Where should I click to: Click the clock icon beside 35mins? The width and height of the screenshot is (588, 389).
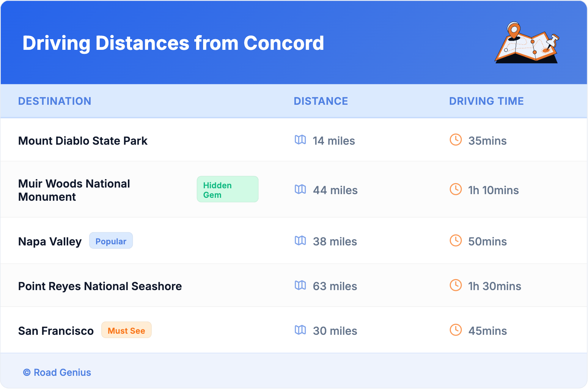click(x=456, y=140)
